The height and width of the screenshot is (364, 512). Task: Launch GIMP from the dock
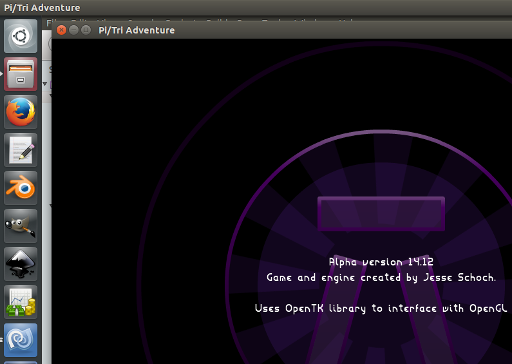(21, 226)
